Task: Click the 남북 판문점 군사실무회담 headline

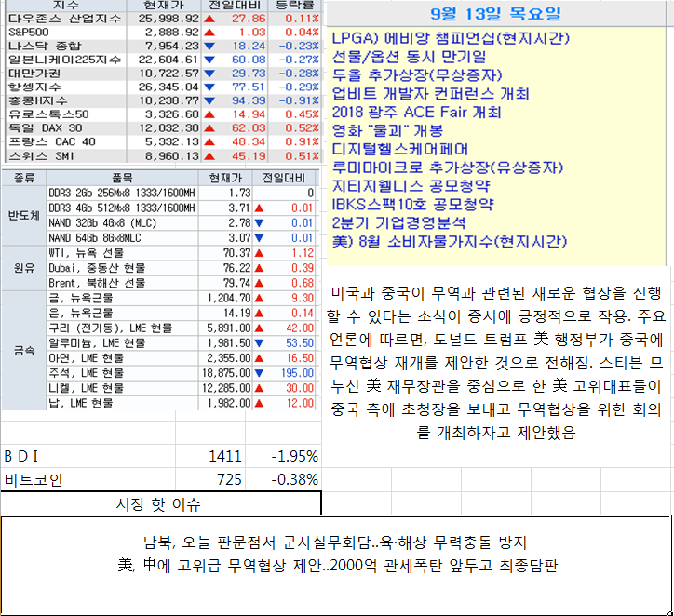Action: [x=335, y=543]
